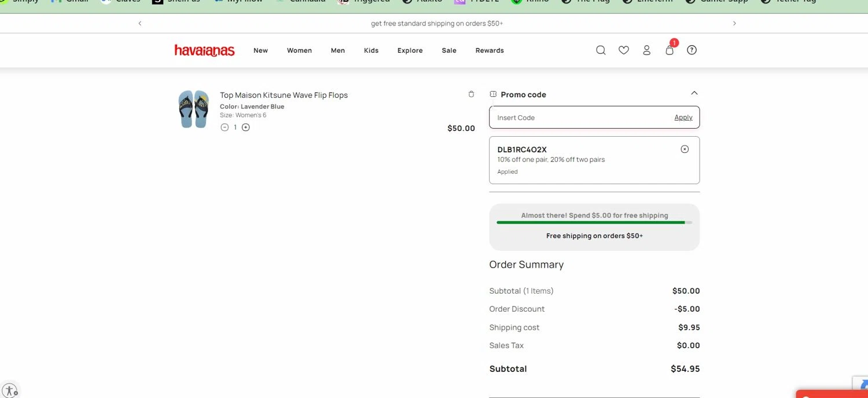868x398 pixels.
Task: Click the Shipping cost value $9.95
Action: (x=689, y=327)
